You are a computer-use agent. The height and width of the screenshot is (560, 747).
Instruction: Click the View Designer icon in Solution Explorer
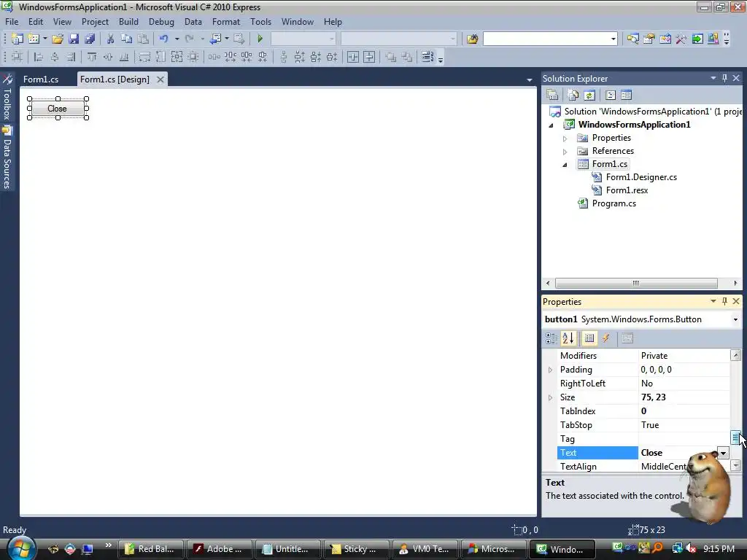[627, 96]
